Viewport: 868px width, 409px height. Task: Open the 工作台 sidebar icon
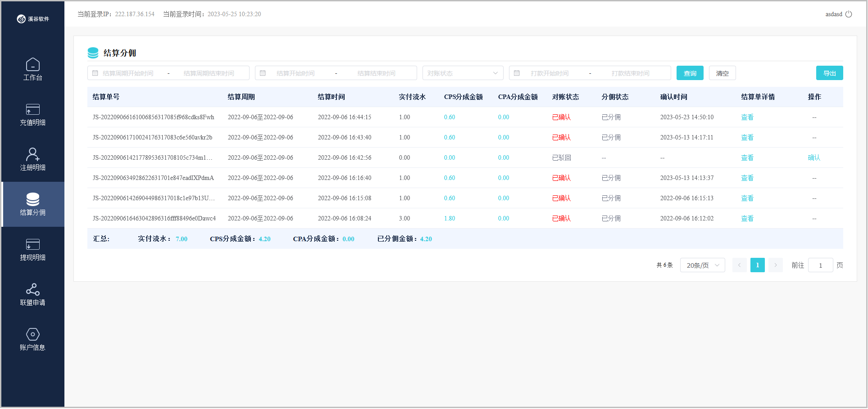(x=33, y=64)
